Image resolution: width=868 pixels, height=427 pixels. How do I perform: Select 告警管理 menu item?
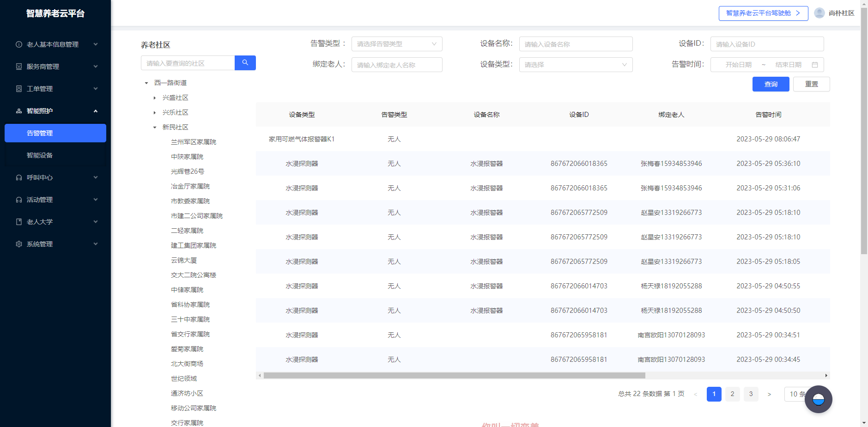coord(55,133)
